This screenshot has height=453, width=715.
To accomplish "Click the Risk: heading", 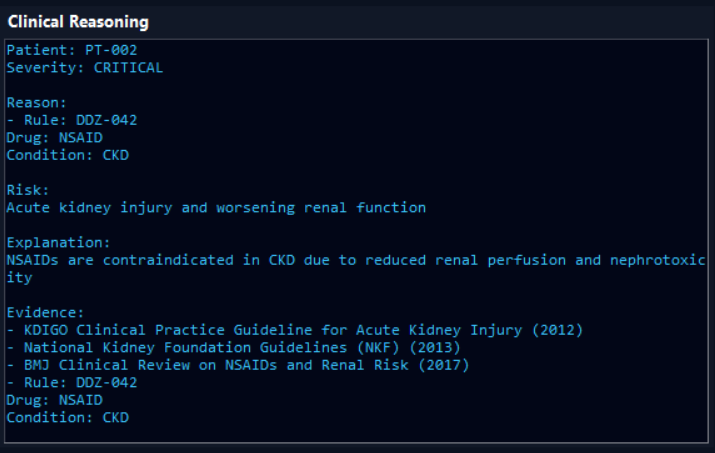I will [x=27, y=190].
